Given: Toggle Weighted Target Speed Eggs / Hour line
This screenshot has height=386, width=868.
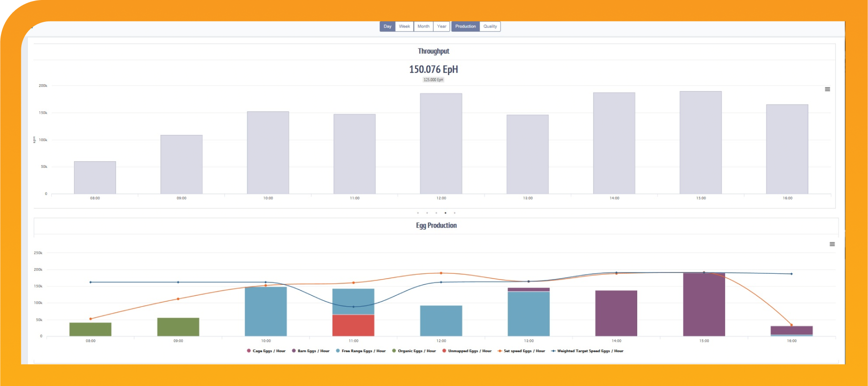Looking at the screenshot, I should point(587,351).
